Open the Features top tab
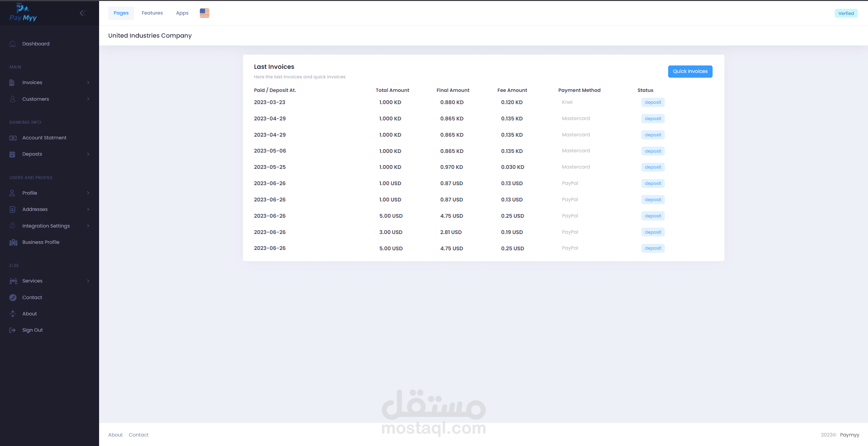Viewport: 868px width, 446px height. coord(152,13)
